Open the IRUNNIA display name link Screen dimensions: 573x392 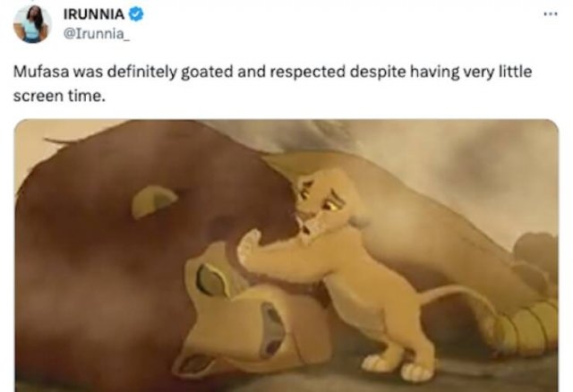pos(94,14)
